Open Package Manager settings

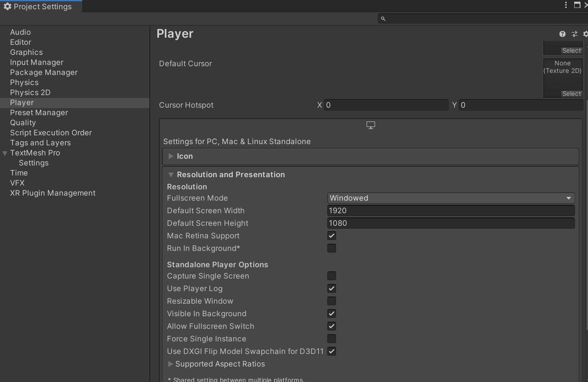(44, 72)
